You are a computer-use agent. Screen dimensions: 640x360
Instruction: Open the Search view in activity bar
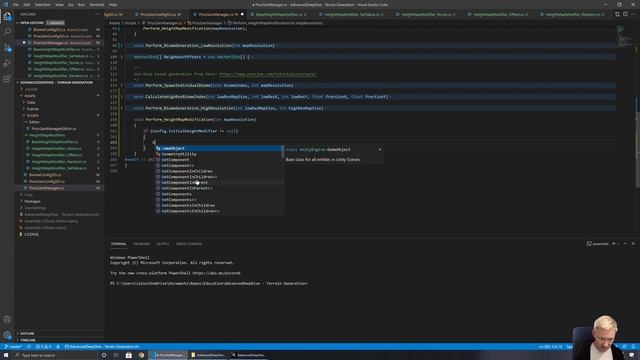click(x=7, y=31)
